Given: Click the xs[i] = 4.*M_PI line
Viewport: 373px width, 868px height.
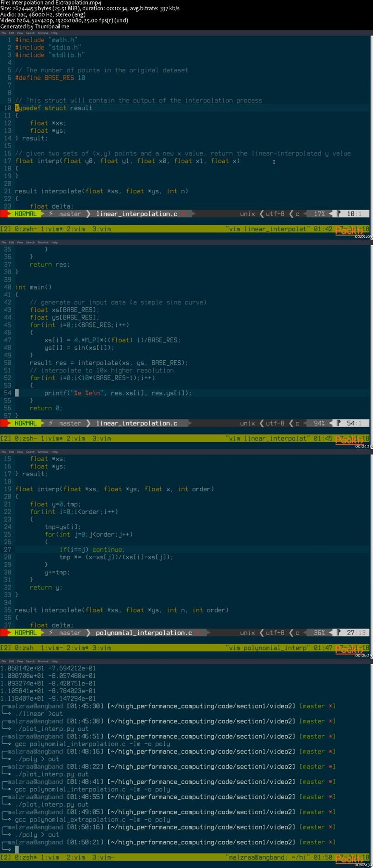Looking at the screenshot, I should click(112, 340).
